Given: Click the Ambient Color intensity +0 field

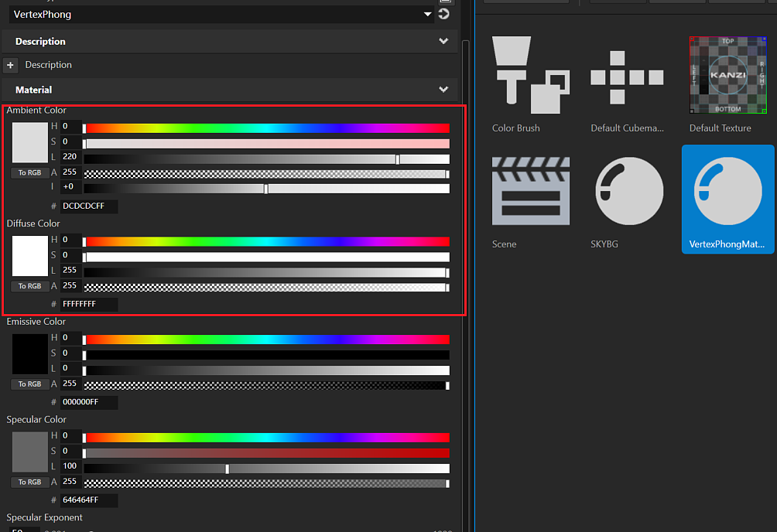Looking at the screenshot, I should pos(71,187).
